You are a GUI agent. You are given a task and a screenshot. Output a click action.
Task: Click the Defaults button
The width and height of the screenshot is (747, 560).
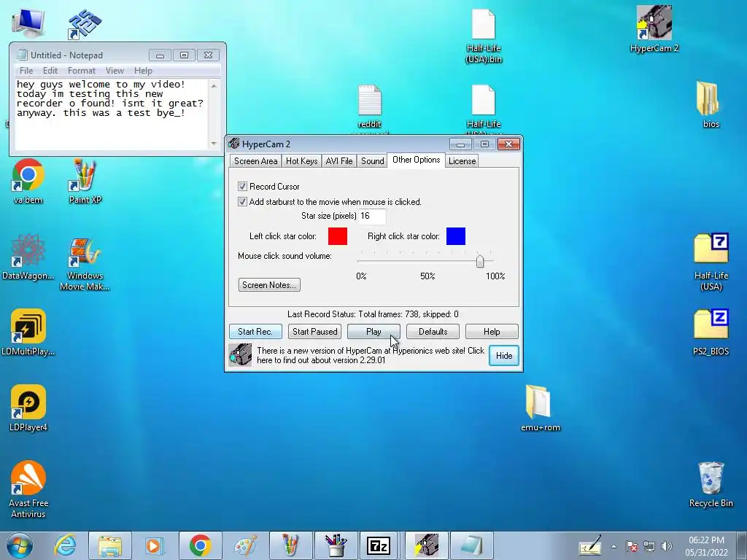pos(433,332)
